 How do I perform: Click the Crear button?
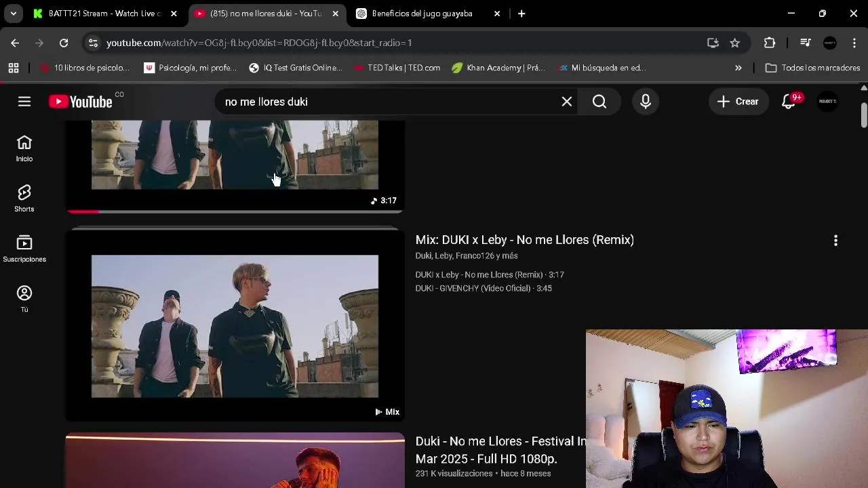(738, 102)
